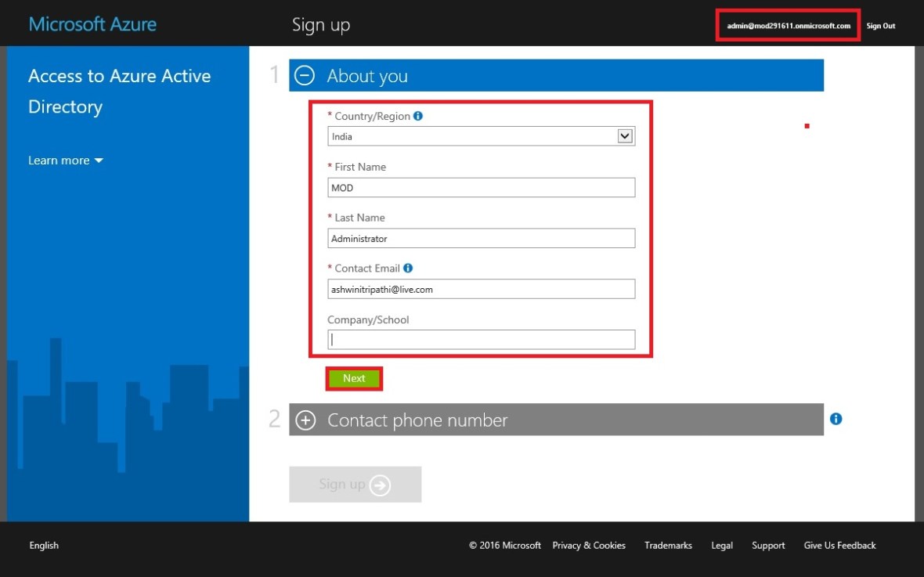This screenshot has width=924, height=577.
Task: Focus the First Name field
Action: 481,188
